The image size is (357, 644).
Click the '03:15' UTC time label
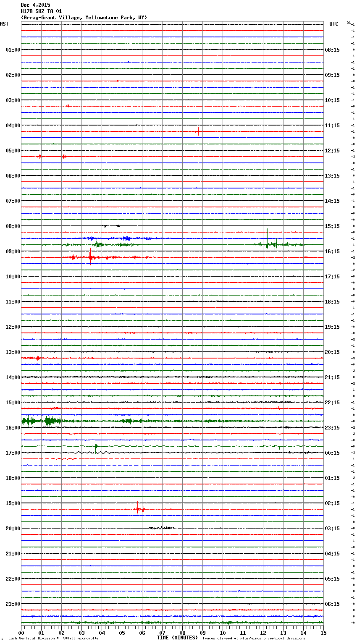click(x=332, y=529)
